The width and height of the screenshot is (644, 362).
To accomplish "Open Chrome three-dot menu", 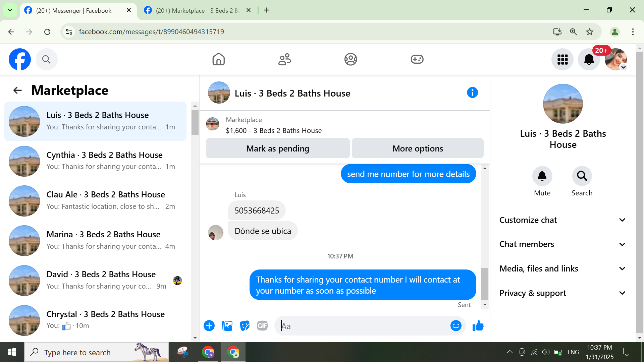I will tap(633, 32).
